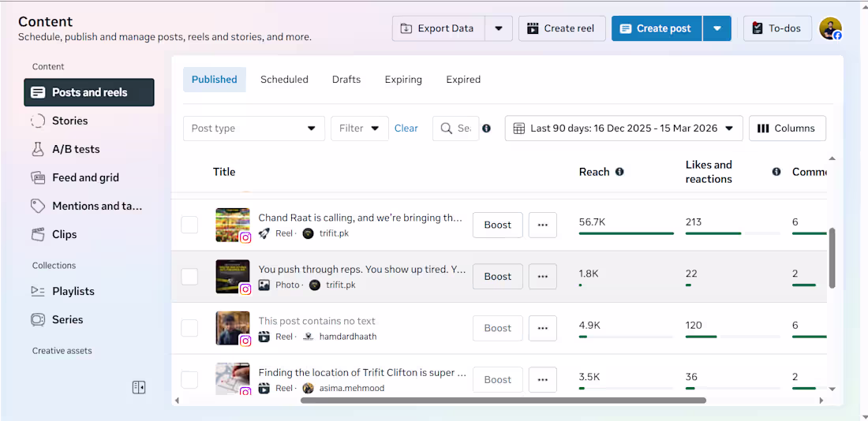Image resolution: width=868 pixels, height=421 pixels.
Task: Switch to the Scheduled tab
Action: point(285,80)
